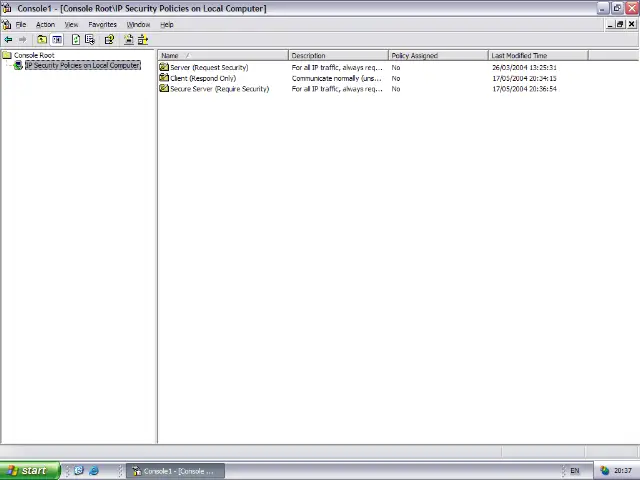The image size is (640, 480).
Task: Select Secure Server (Require Security) policy
Action: click(x=218, y=89)
